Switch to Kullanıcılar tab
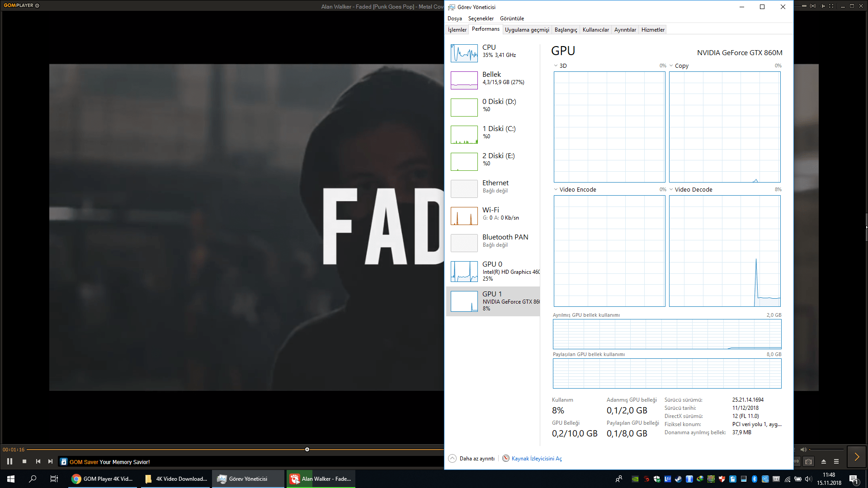The image size is (868, 488). click(595, 30)
